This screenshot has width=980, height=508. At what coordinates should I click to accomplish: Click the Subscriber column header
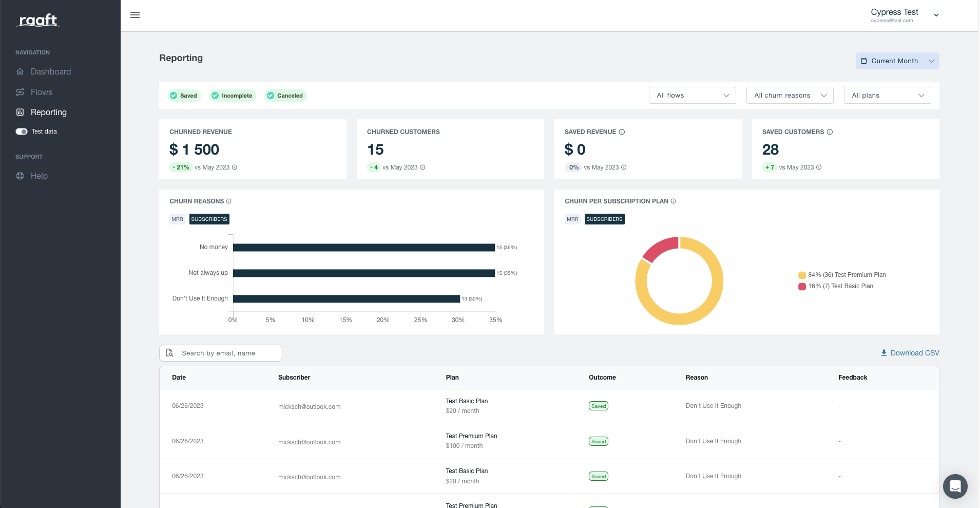pos(294,378)
